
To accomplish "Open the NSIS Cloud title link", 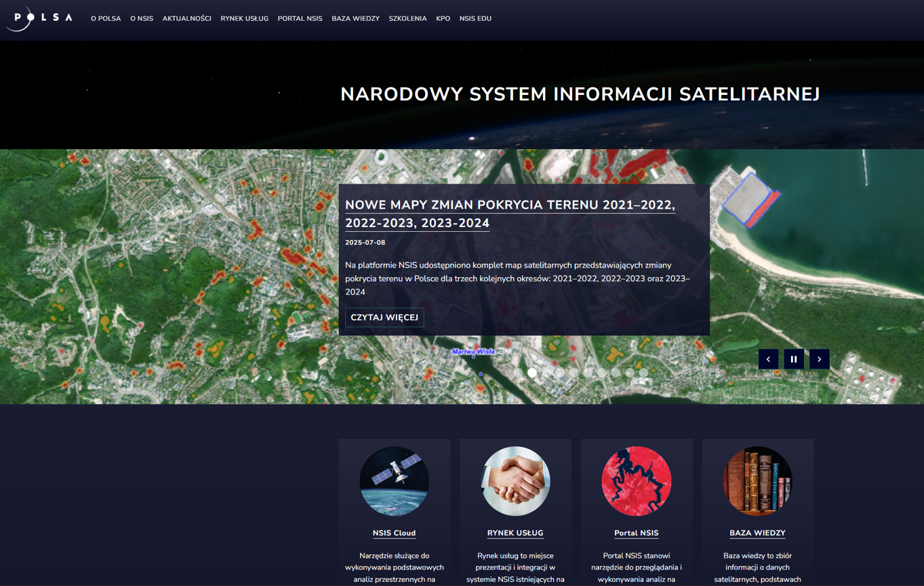I will [x=394, y=533].
